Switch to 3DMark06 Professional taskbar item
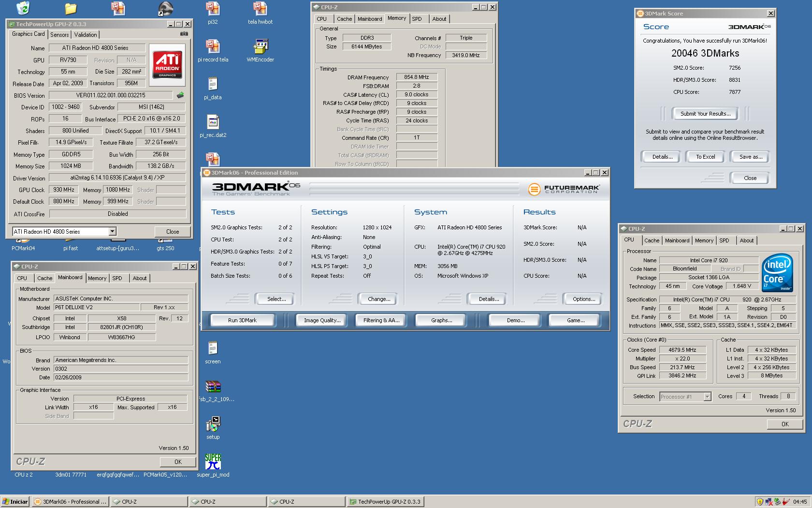812x508 pixels. click(70, 502)
